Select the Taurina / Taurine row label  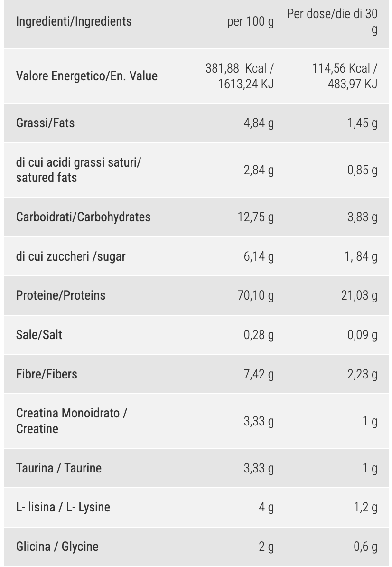click(59, 468)
